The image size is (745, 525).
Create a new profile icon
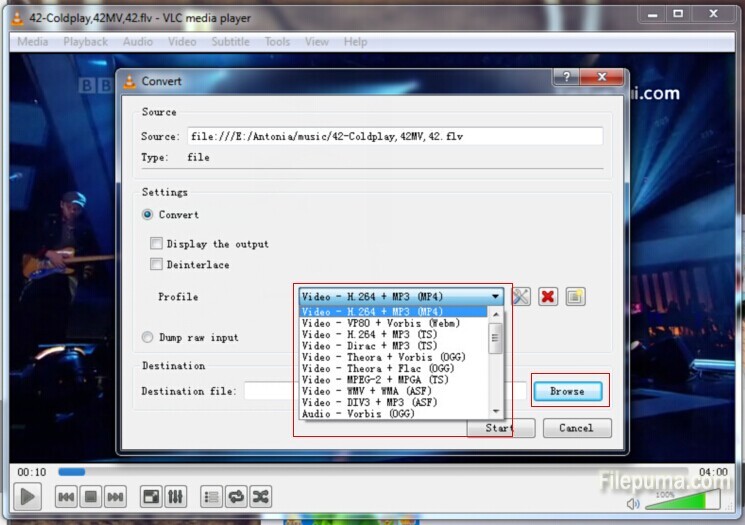coord(575,297)
